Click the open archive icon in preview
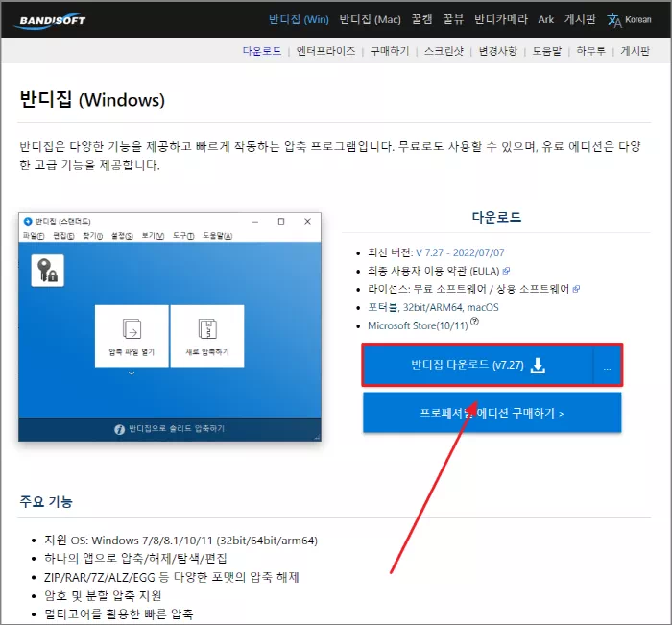The height and width of the screenshot is (625, 672). (x=132, y=328)
